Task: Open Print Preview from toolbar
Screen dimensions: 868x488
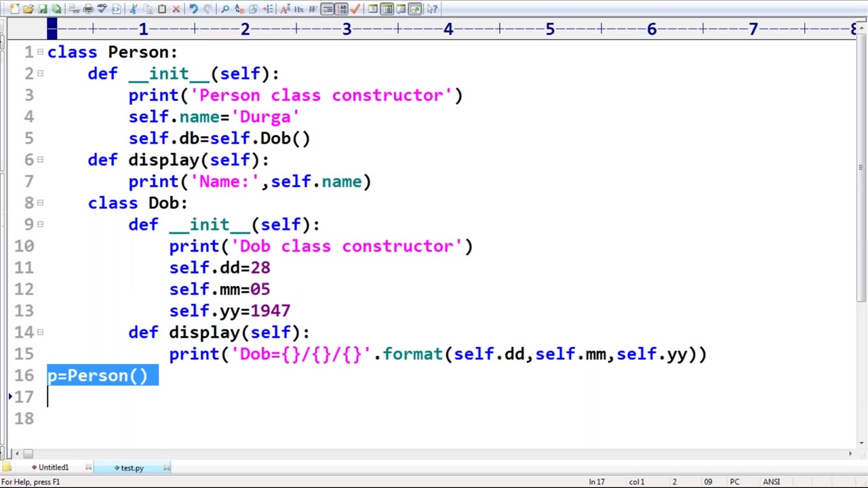Action: 73,9
